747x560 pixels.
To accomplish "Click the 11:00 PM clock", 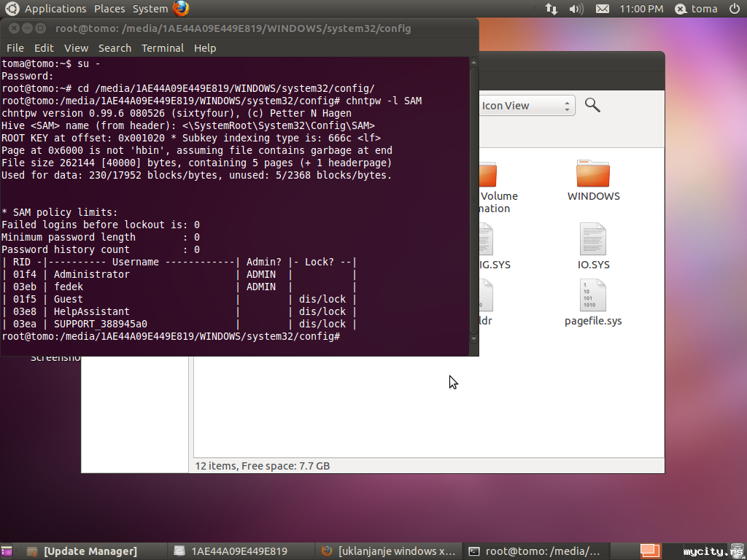I will click(641, 9).
